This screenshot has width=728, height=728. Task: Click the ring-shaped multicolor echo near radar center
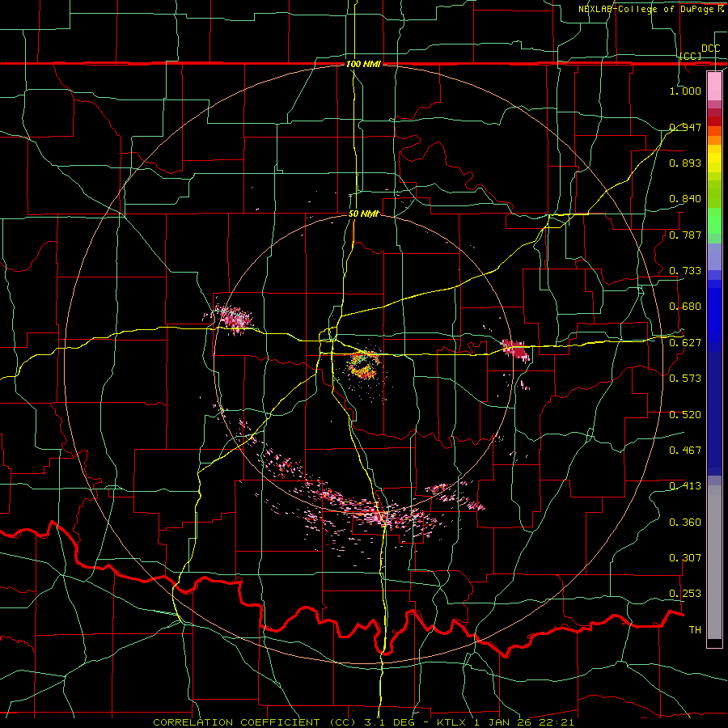[363, 365]
